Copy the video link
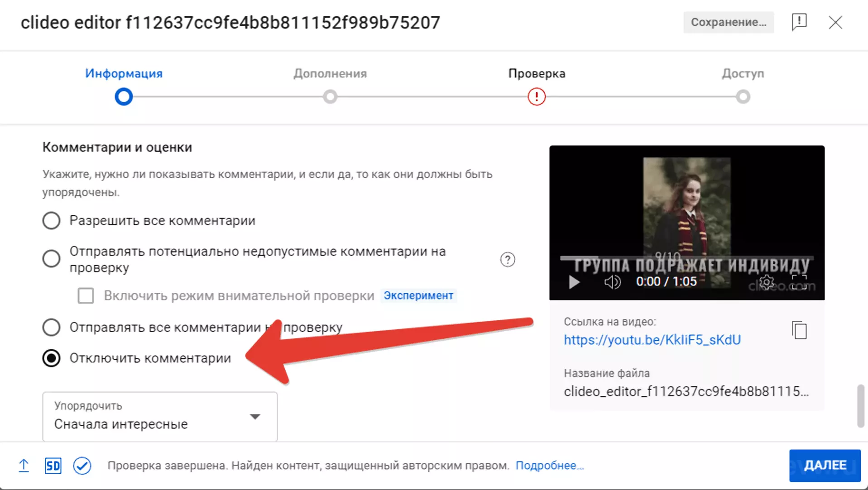 tap(799, 330)
